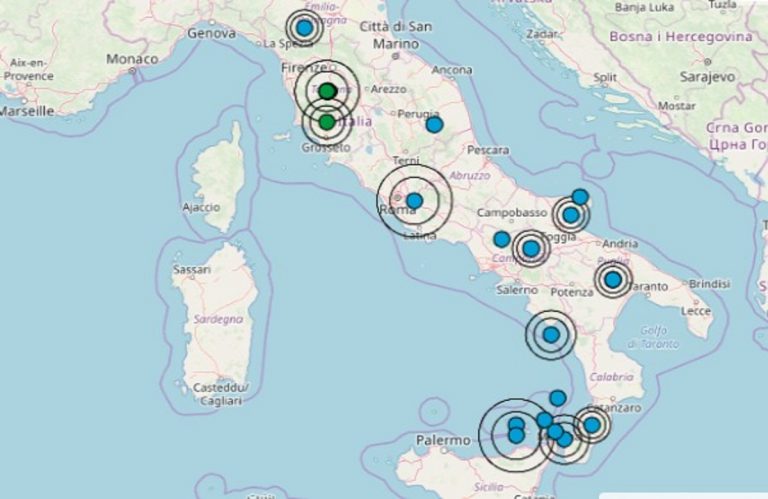Select the Brindisi city label
Viewport: 768px width, 499px height.
coord(709,284)
